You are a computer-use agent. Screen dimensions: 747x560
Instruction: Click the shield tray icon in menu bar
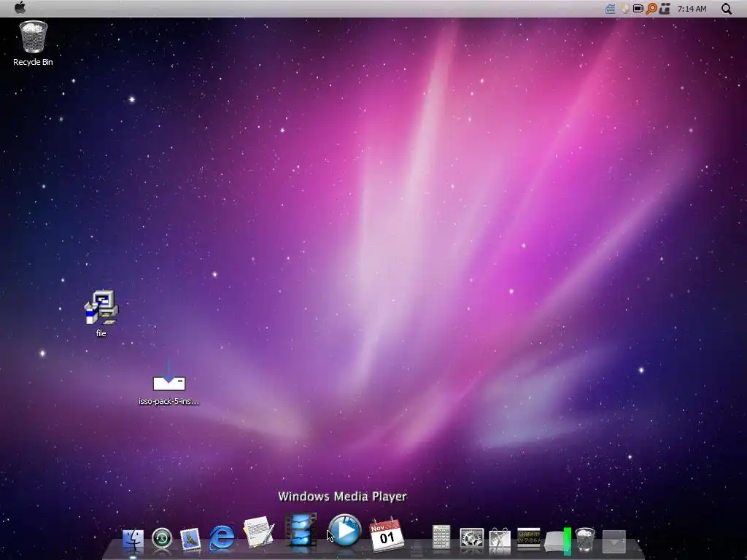tap(625, 9)
